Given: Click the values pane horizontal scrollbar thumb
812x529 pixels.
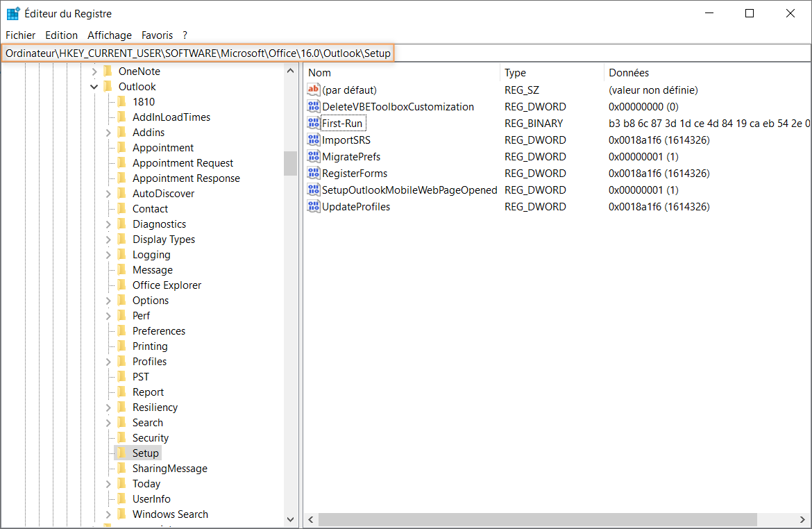Looking at the screenshot, I should coord(538,519).
